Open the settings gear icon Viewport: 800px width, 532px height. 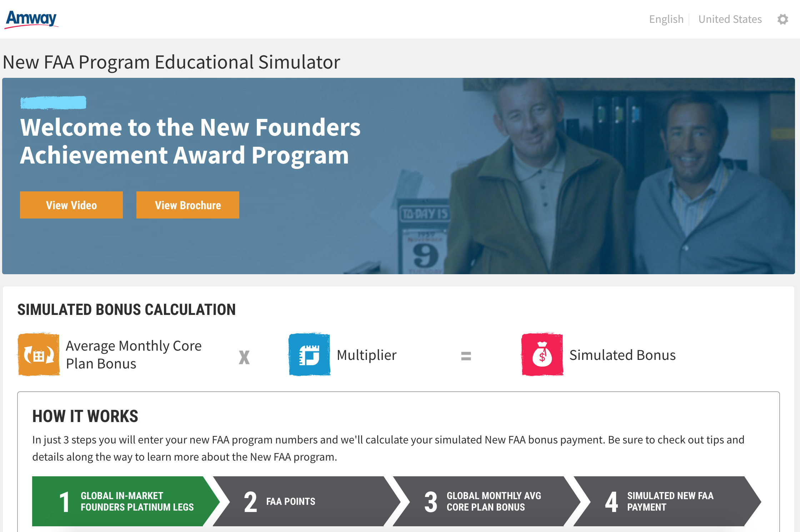782,19
